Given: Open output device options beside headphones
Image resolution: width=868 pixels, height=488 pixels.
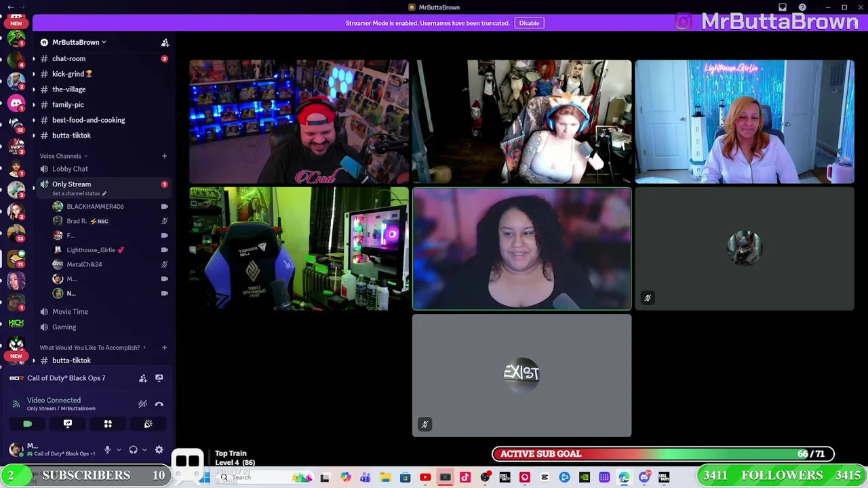Looking at the screenshot, I should pyautogui.click(x=144, y=449).
